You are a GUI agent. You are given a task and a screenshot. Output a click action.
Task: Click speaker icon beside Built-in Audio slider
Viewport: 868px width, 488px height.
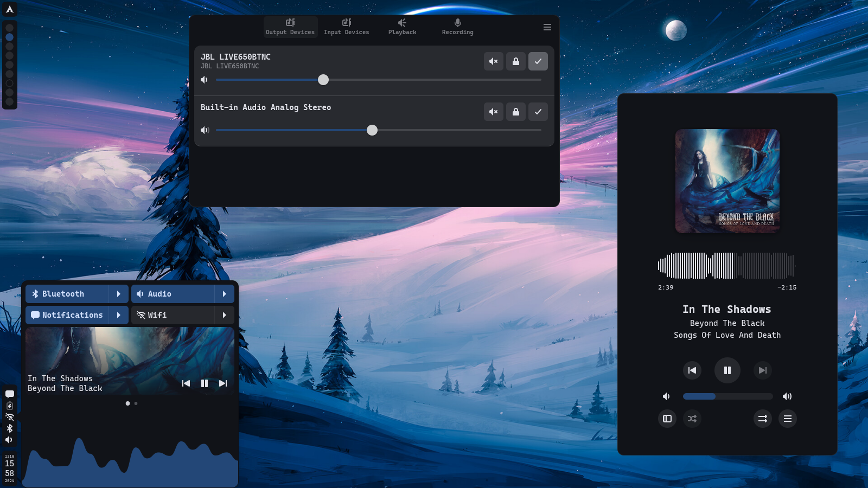(x=205, y=130)
